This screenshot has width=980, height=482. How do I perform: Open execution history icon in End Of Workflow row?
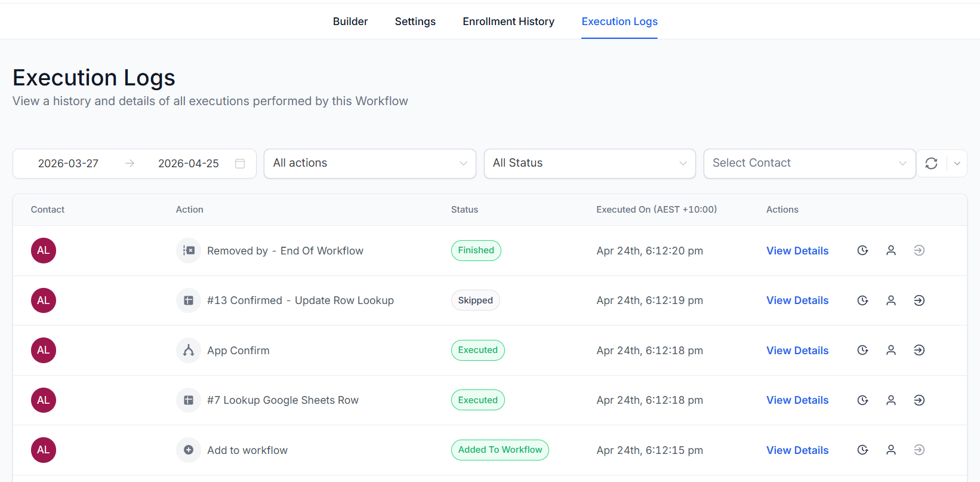click(862, 250)
